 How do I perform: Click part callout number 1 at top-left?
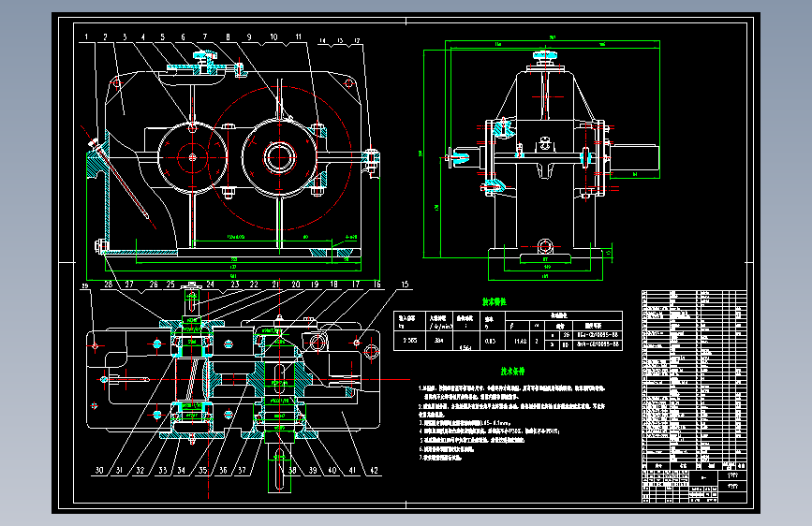(86, 37)
